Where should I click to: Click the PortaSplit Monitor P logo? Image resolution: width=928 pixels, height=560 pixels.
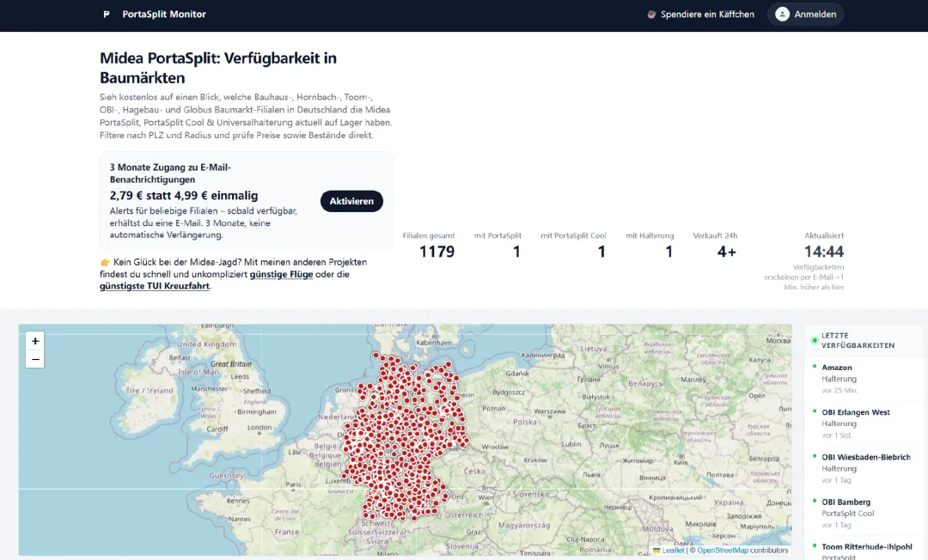tap(106, 15)
